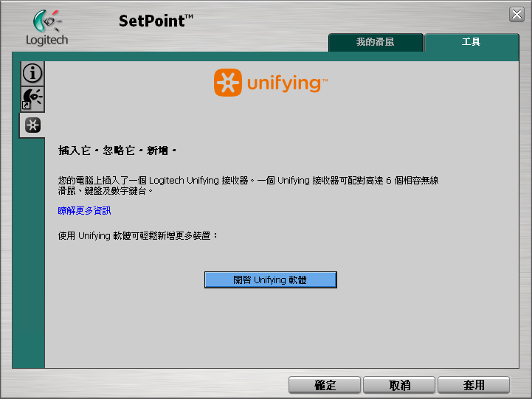Click the 開啓 Unifying 軟體 button
The width and height of the screenshot is (532, 399).
click(270, 280)
